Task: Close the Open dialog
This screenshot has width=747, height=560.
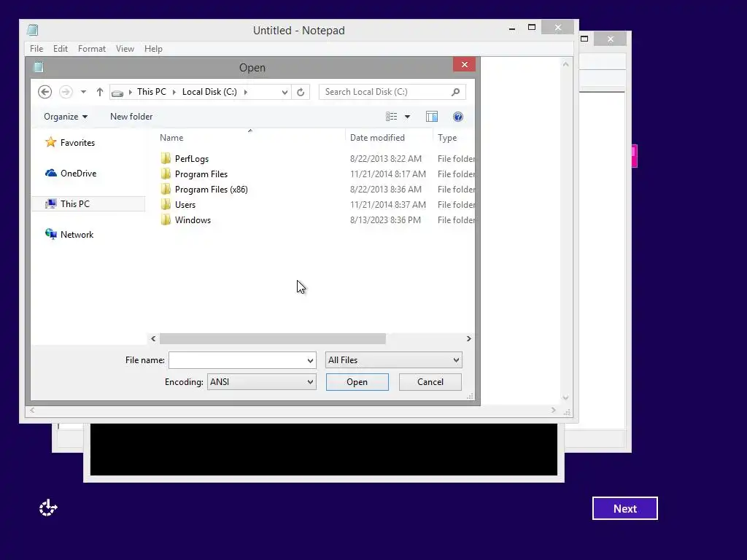Action: pyautogui.click(x=465, y=64)
